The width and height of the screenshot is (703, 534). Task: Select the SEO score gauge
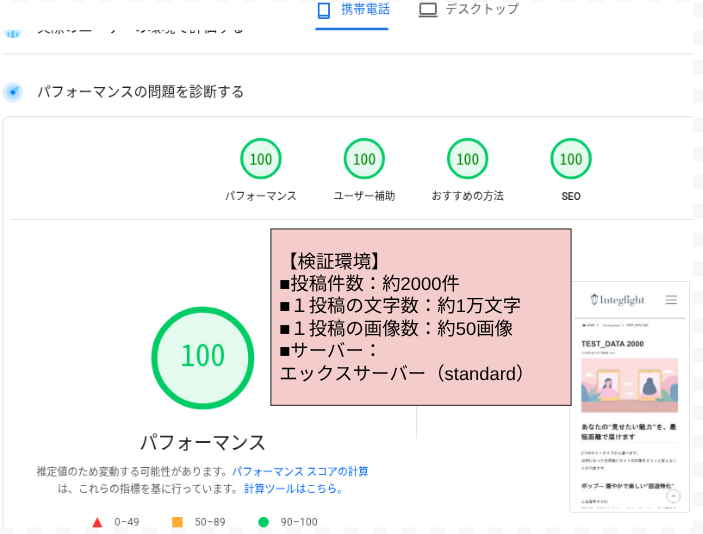pos(571,160)
